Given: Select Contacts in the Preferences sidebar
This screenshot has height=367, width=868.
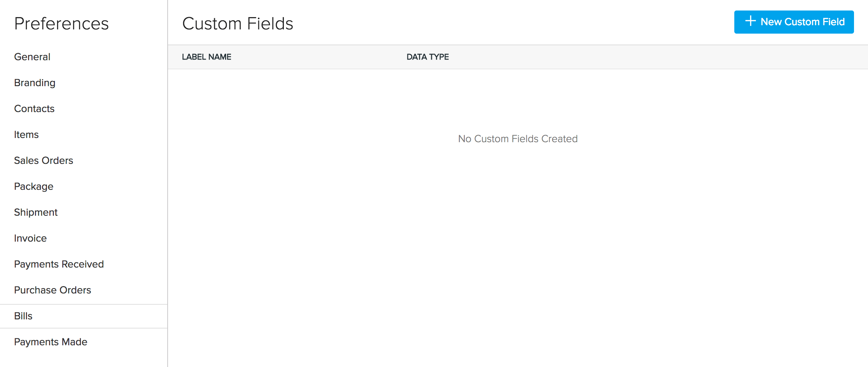Looking at the screenshot, I should click(x=34, y=109).
